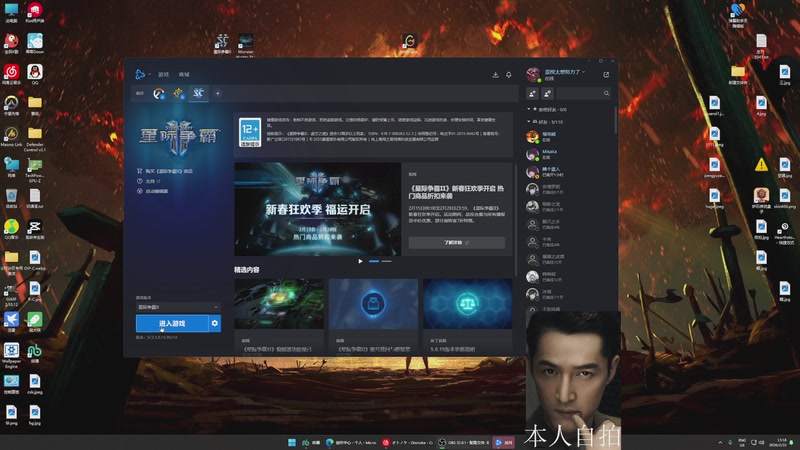800x450 pixels.
Task: Focus the friends search field
Action: point(581,93)
